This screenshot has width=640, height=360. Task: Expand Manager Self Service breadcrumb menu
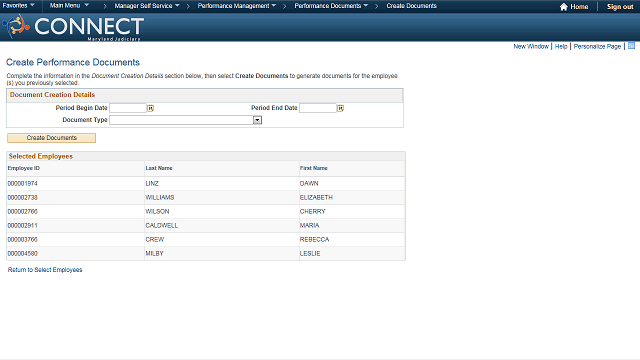[x=147, y=6]
